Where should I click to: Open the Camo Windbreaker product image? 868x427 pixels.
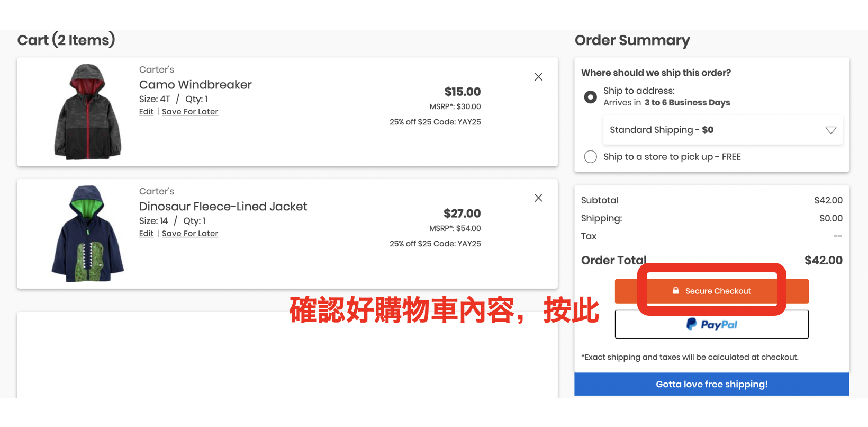click(x=88, y=111)
